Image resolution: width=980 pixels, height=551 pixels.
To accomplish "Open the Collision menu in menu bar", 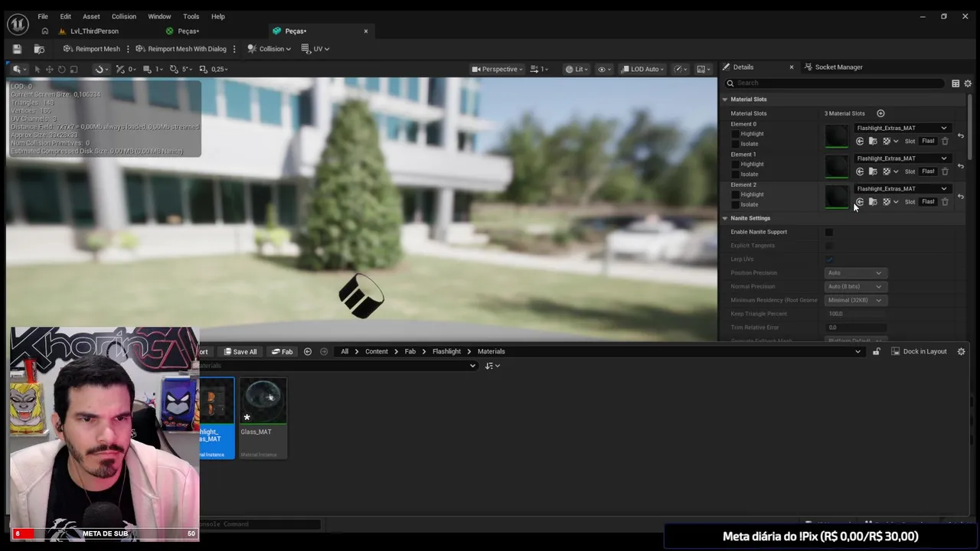I will pos(123,16).
